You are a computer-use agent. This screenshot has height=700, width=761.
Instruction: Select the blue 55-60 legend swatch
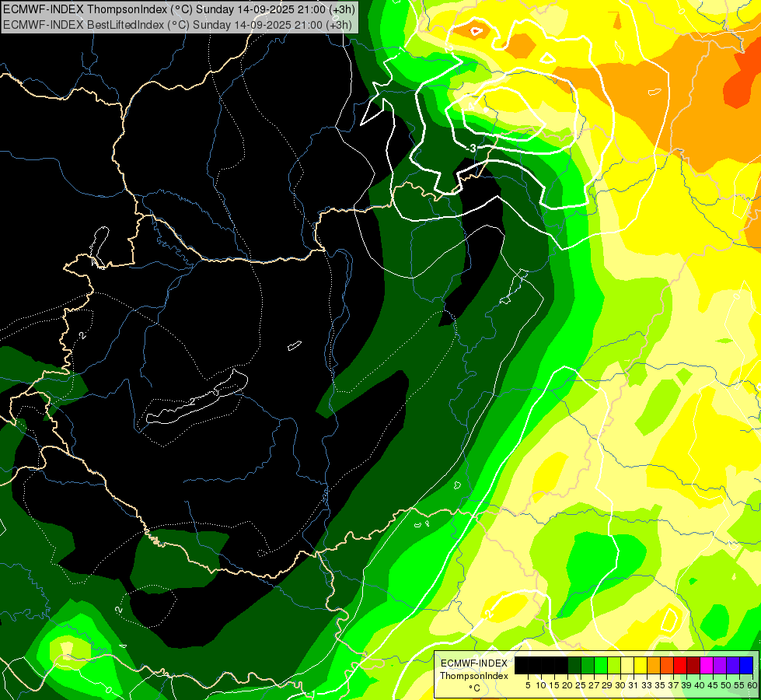(x=746, y=665)
